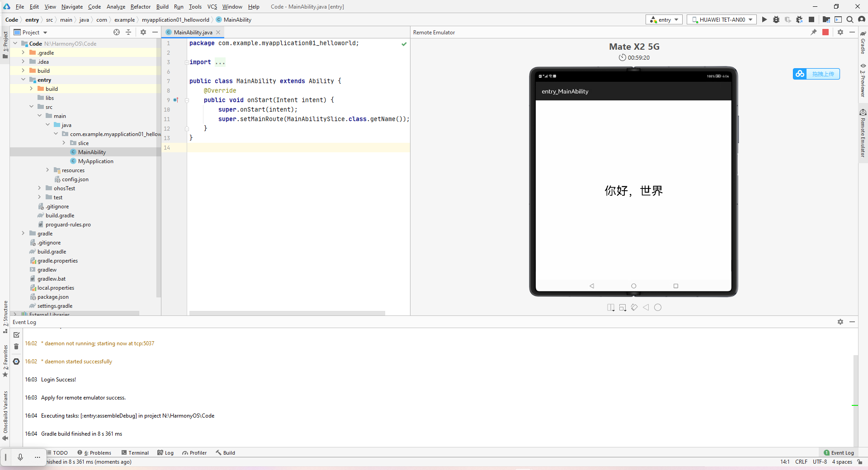The width and height of the screenshot is (868, 470).
Task: Run the entry configuration
Action: click(x=764, y=19)
